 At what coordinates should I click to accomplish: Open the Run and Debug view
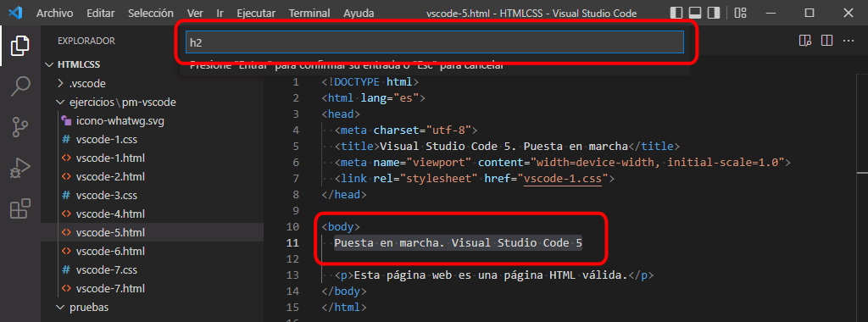pyautogui.click(x=20, y=168)
